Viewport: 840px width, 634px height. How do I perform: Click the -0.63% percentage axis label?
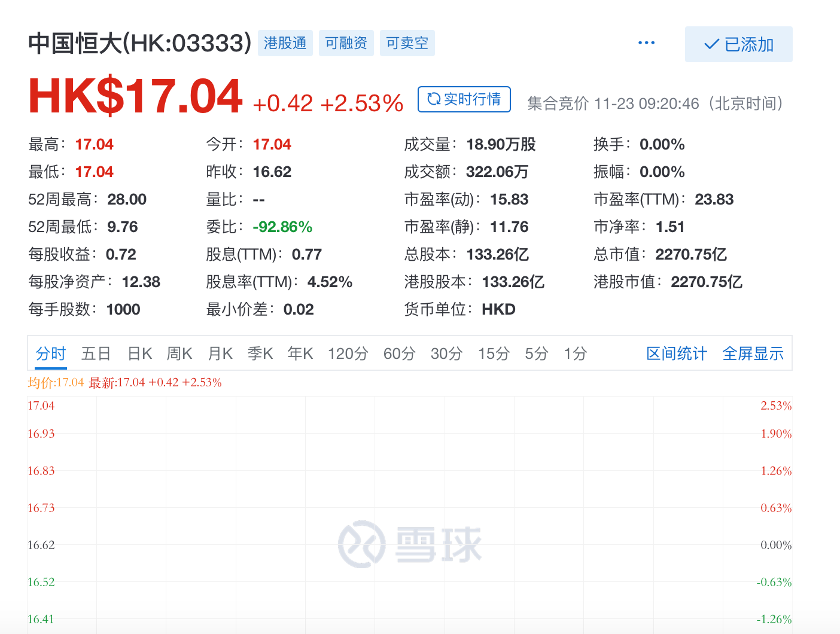(x=774, y=582)
